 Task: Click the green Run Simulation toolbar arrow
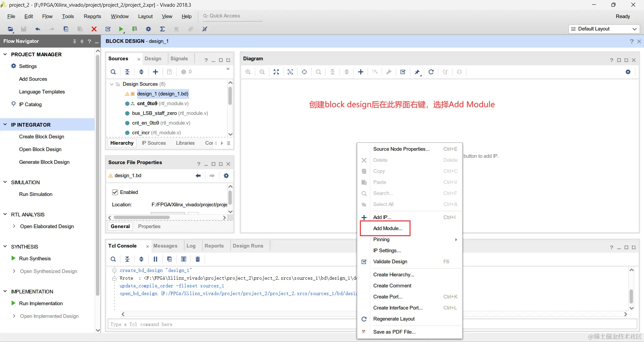(x=121, y=29)
